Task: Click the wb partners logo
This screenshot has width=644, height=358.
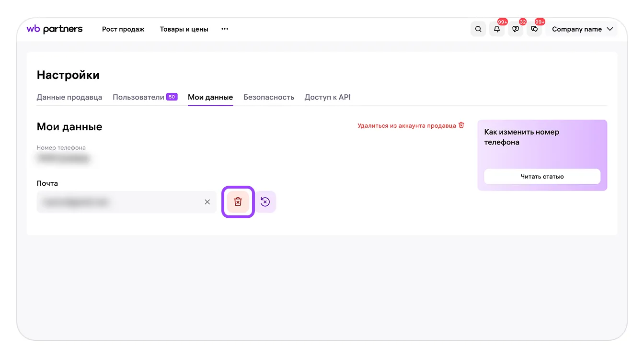Action: pos(55,29)
